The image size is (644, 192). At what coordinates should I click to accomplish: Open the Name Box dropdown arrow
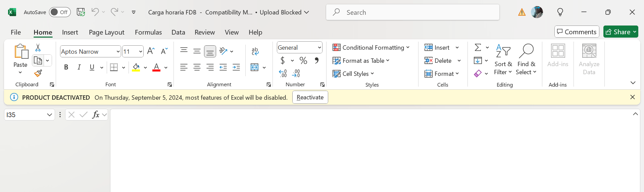(x=49, y=115)
